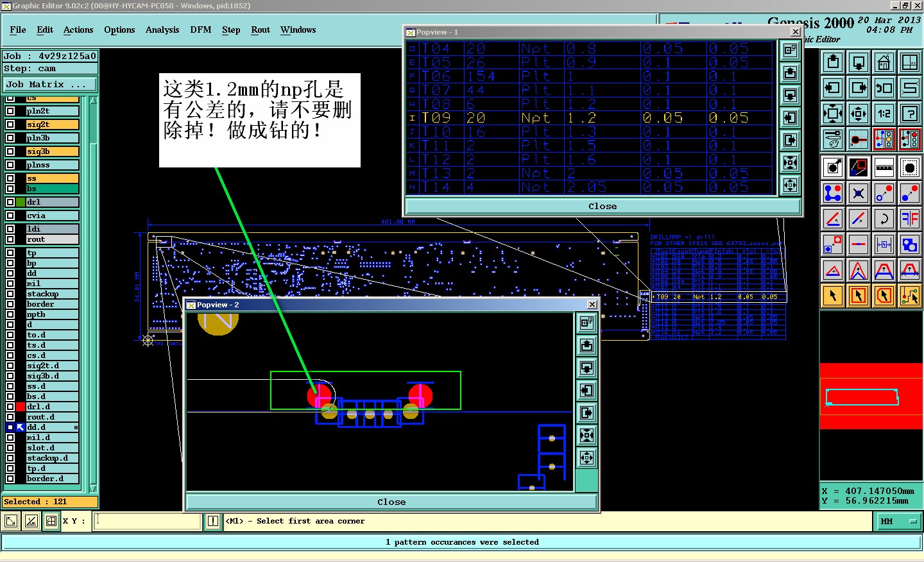Click the pan down arrow icon in right toolbar
Screen dimensions: 924x562
coord(859,62)
